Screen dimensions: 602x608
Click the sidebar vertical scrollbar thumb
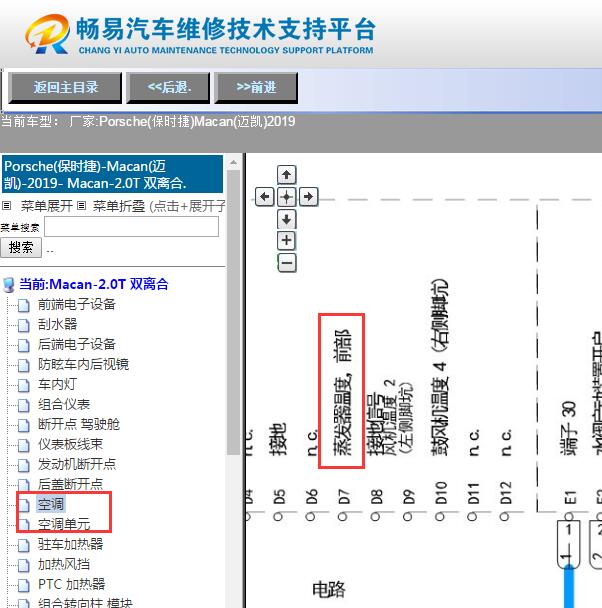(x=233, y=312)
